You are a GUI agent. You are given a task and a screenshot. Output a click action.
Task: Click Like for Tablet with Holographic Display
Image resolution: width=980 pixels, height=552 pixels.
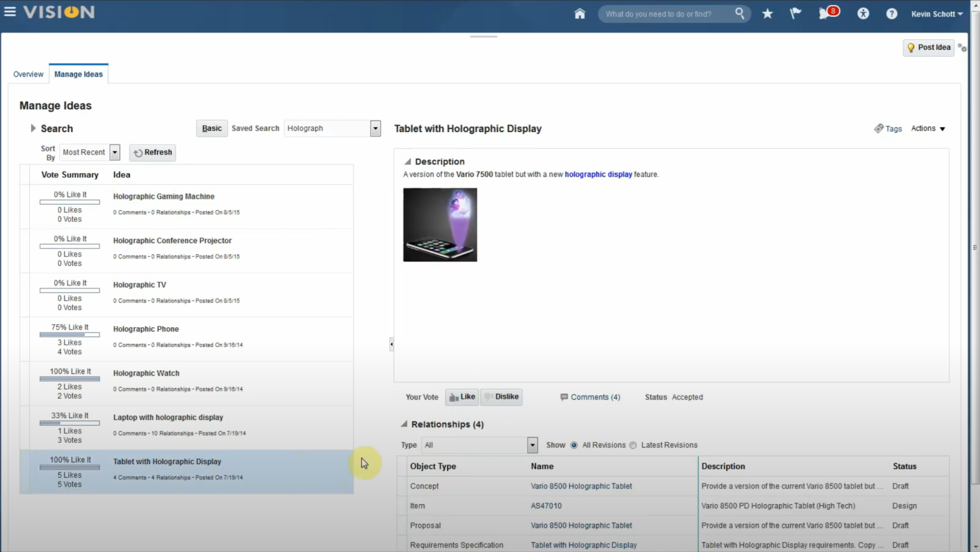[461, 396]
